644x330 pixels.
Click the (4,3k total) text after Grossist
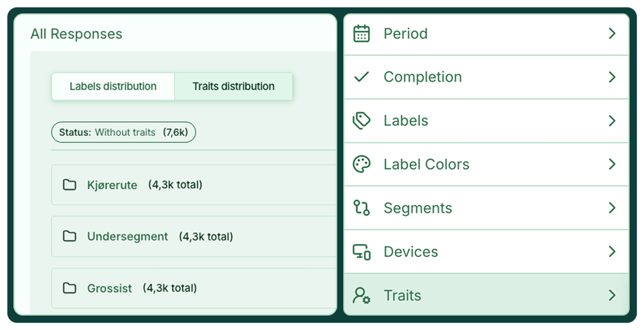point(170,288)
